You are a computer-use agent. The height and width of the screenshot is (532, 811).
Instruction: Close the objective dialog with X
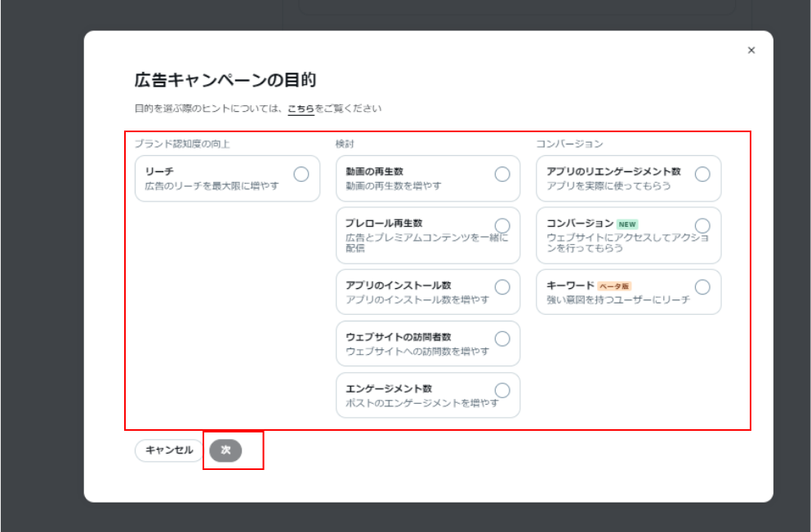(x=752, y=50)
